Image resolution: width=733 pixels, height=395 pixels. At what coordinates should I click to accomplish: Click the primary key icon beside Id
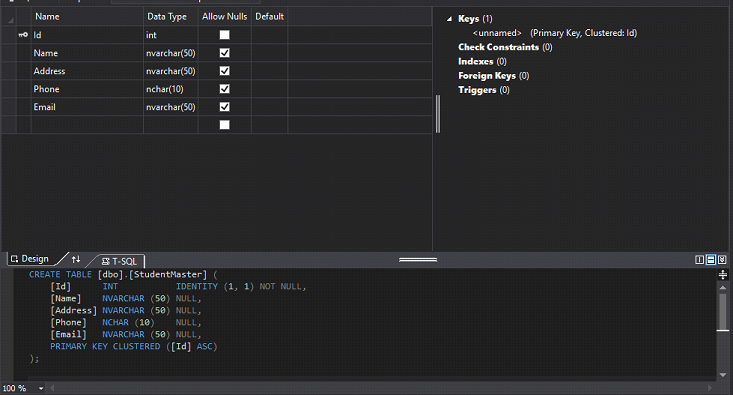(x=23, y=35)
